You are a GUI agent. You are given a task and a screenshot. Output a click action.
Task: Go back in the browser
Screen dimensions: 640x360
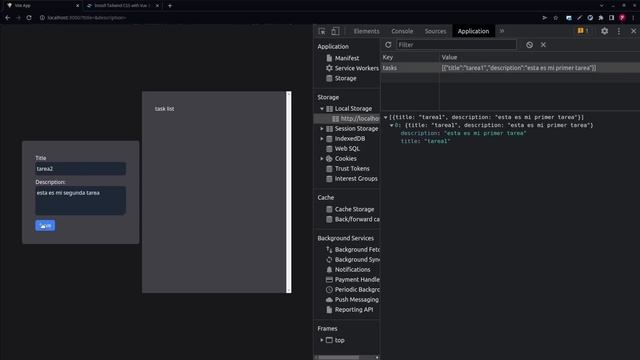coord(7,18)
